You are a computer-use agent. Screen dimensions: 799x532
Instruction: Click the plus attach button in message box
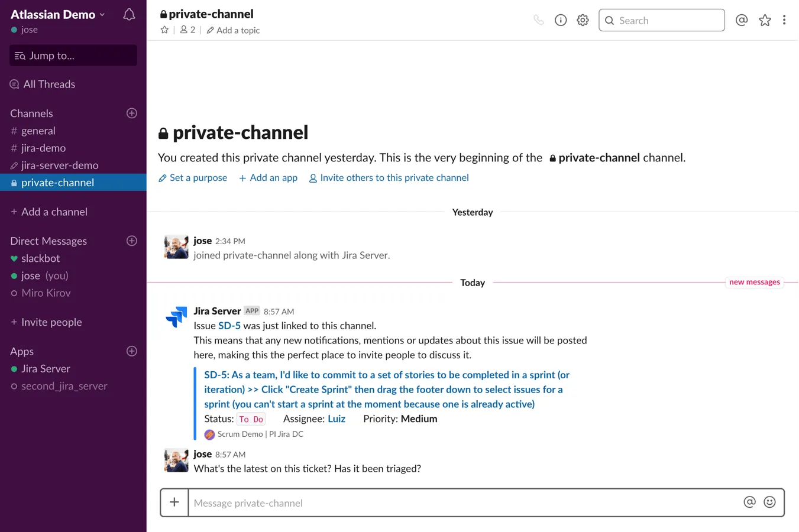coord(174,502)
